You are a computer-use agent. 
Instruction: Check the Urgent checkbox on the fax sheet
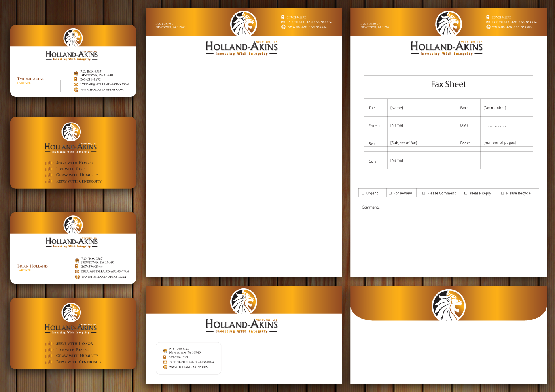click(363, 193)
